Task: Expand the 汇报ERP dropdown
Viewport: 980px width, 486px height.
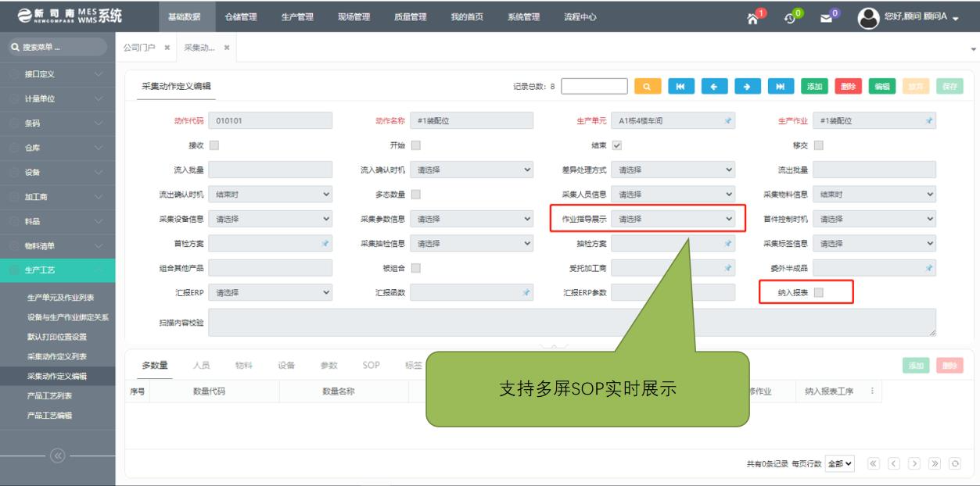Action: [271, 293]
